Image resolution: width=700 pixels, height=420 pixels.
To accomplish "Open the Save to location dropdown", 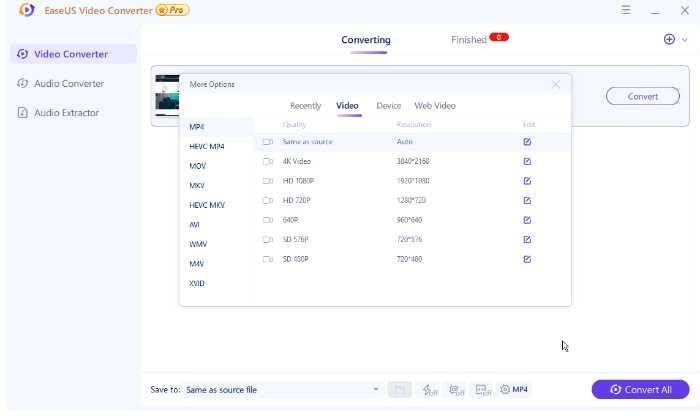I will click(x=283, y=390).
